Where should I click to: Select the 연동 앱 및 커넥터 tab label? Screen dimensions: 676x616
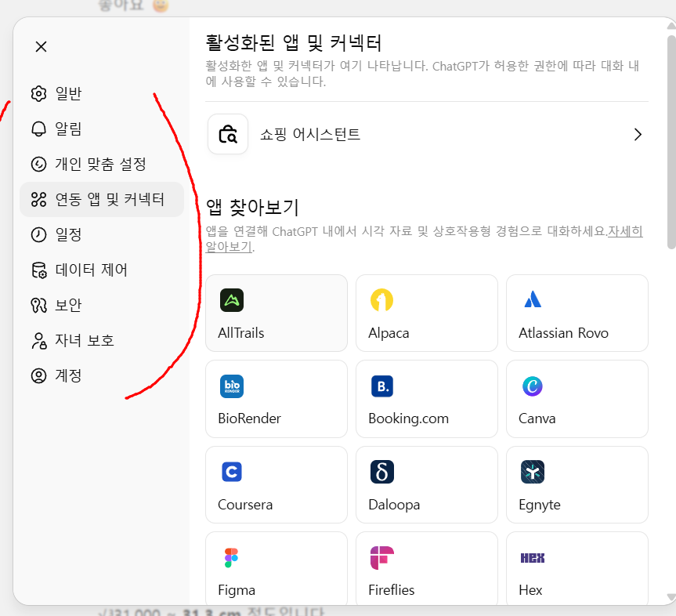[110, 199]
